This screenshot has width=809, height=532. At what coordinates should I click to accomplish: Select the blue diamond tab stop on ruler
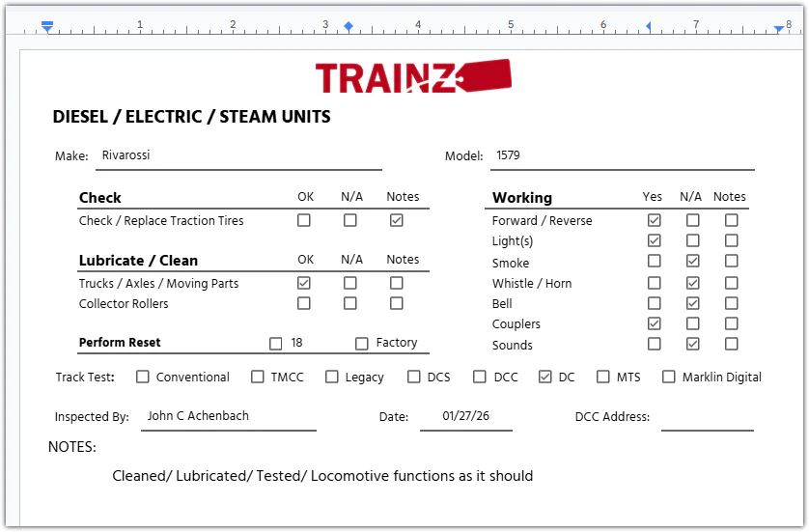pyautogui.click(x=349, y=26)
